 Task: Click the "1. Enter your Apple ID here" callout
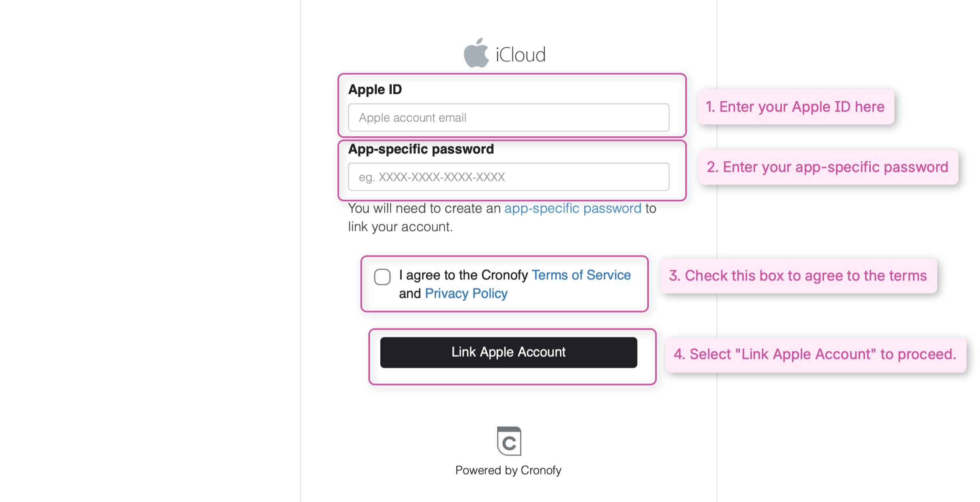click(795, 107)
